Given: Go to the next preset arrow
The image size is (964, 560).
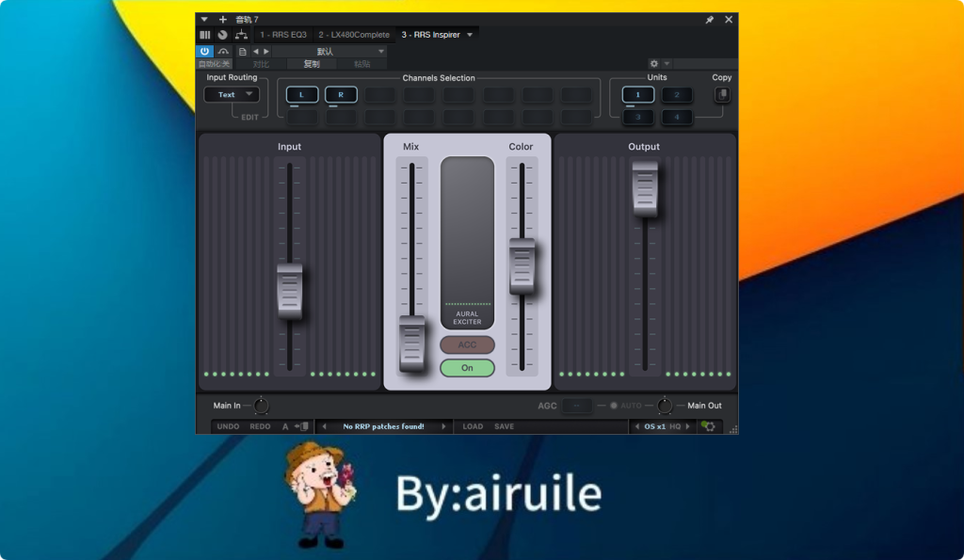Looking at the screenshot, I should (266, 52).
